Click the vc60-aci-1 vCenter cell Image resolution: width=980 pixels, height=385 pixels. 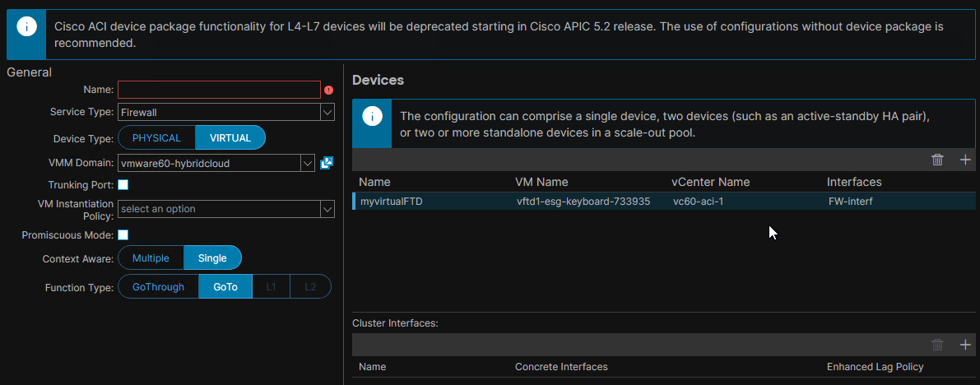(698, 202)
